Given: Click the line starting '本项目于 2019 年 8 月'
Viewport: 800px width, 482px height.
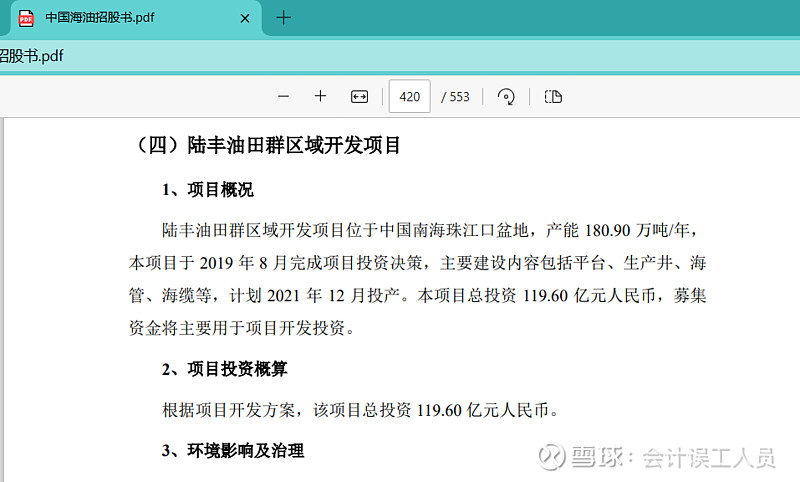Looking at the screenshot, I should coord(417,263).
